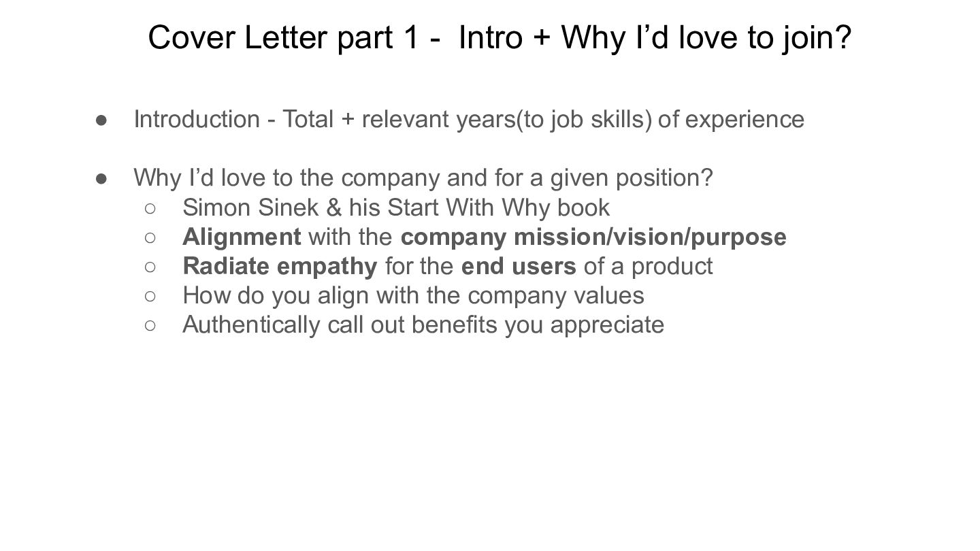Select 'Authentically call out benefits you appreciate' line
980x551 pixels.
coord(423,324)
